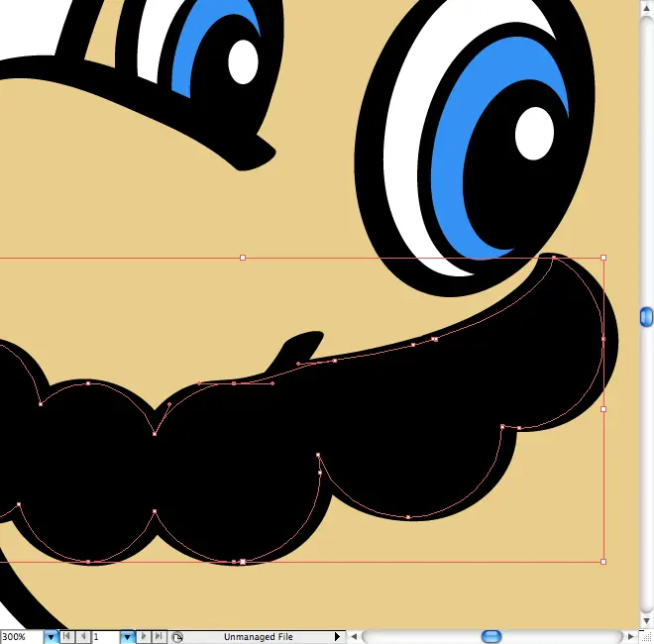Select anchor point at mustache tip top
654x644 pixels.
(554, 258)
